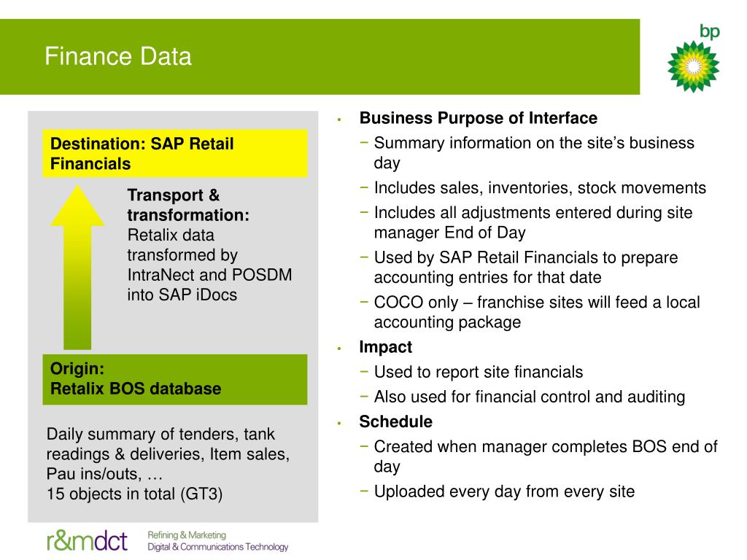Click the bullet beside the 'Schedule' heading
Screen dimensions: 747x560
pyautogui.click(x=340, y=423)
